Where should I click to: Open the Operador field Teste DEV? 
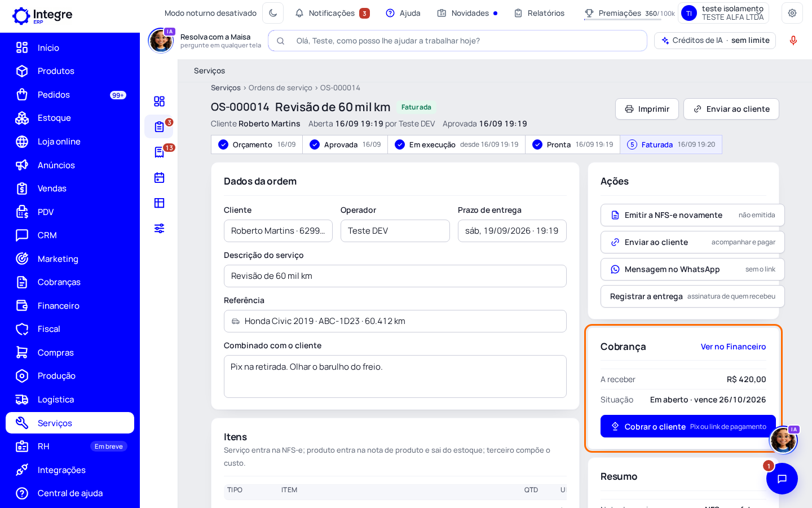point(395,231)
